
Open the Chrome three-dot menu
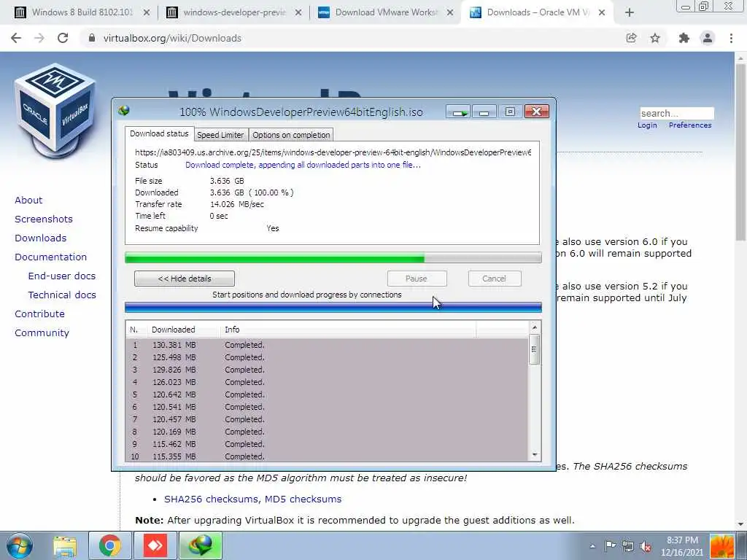(x=731, y=38)
